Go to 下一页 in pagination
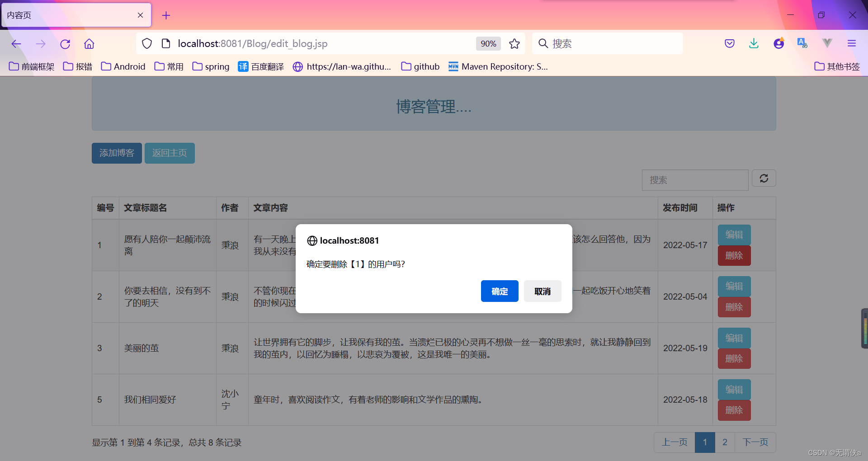The width and height of the screenshot is (868, 461). click(755, 442)
